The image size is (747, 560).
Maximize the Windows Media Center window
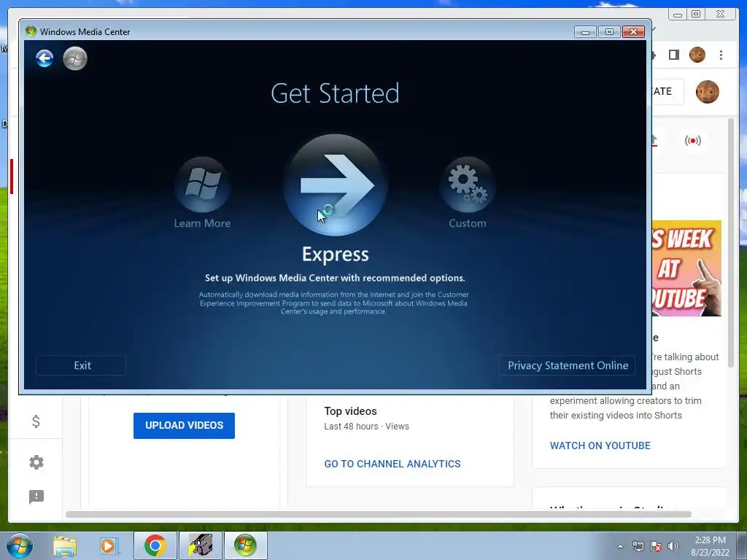pyautogui.click(x=609, y=32)
